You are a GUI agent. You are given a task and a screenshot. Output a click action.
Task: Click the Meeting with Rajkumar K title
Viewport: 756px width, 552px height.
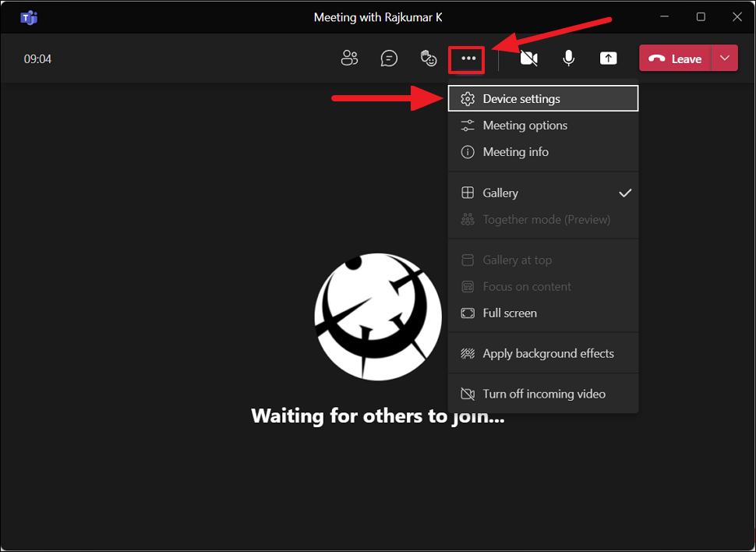[x=378, y=17]
